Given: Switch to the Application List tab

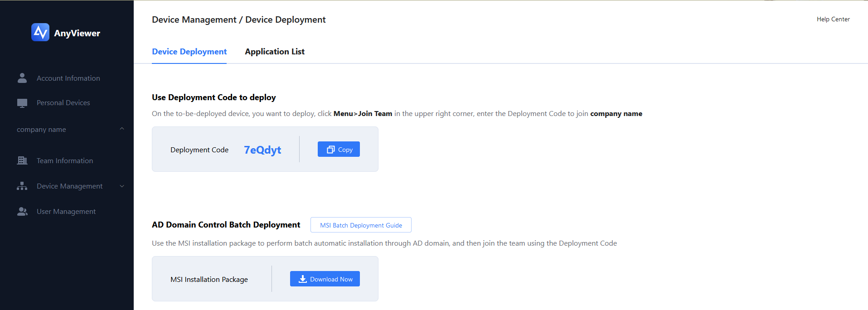Looking at the screenshot, I should (x=275, y=52).
